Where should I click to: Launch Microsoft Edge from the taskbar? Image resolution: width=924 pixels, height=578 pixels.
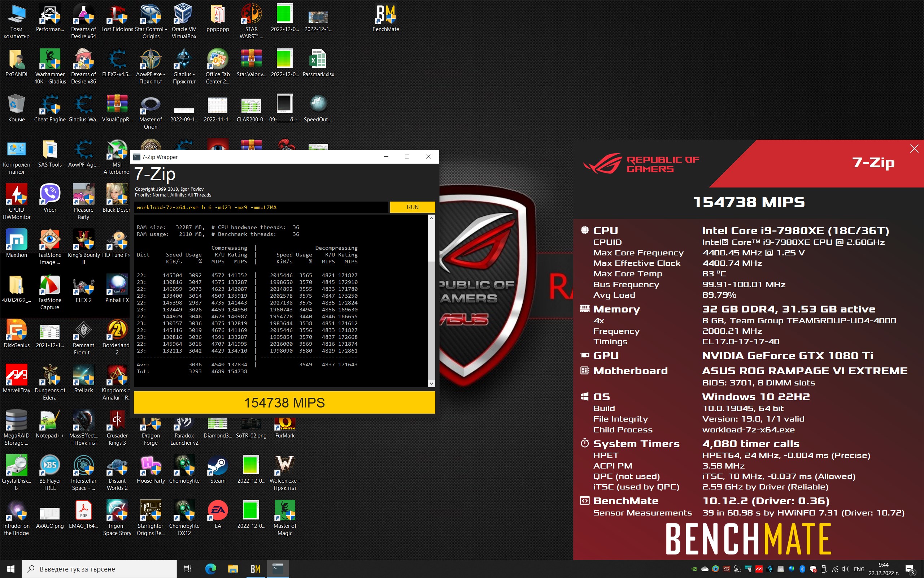[x=210, y=569]
